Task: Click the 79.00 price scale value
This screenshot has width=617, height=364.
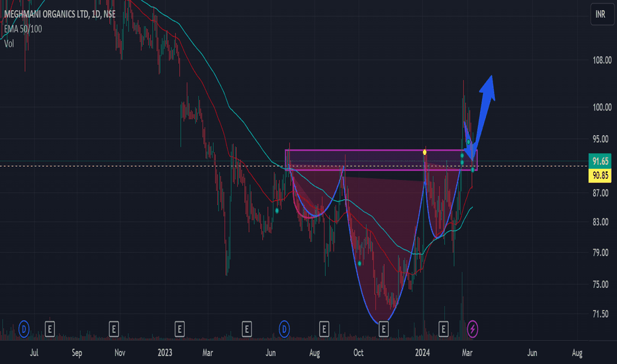Action: 600,252
